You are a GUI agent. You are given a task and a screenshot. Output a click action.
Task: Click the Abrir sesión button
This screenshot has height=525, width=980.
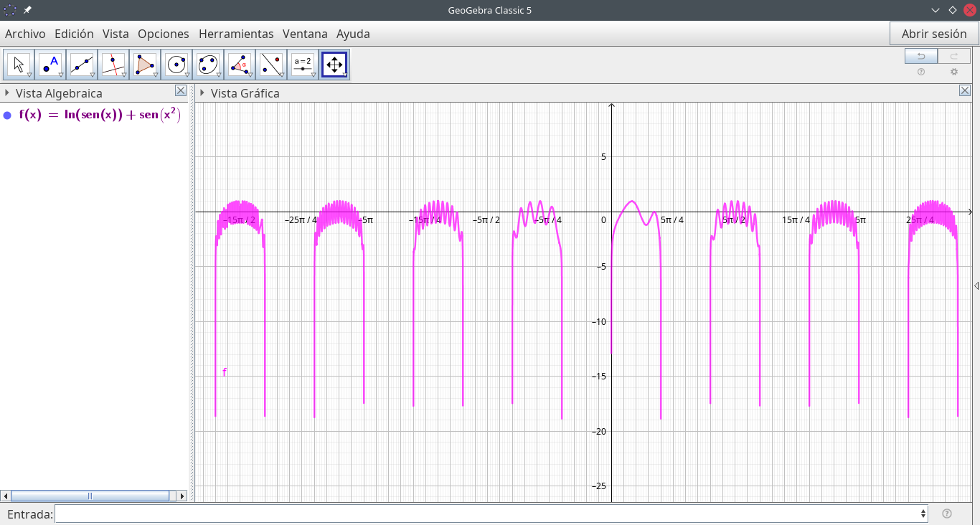coord(934,34)
